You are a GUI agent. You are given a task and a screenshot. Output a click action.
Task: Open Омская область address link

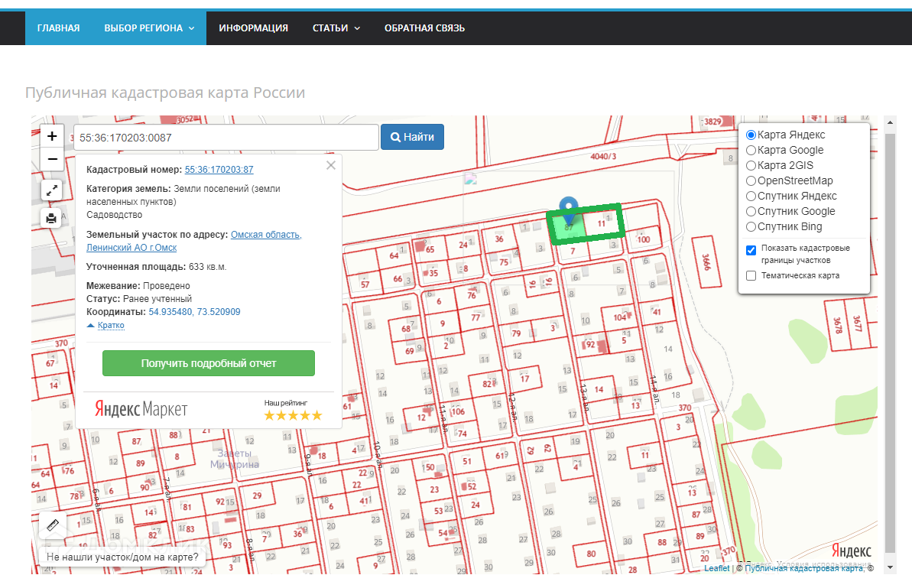click(x=266, y=235)
